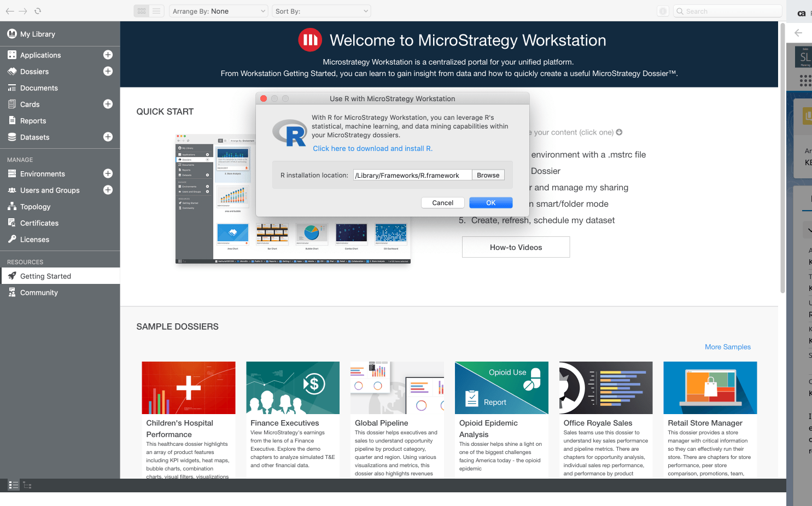The image size is (812, 506).
Task: Cancel the Use R dialog
Action: point(443,203)
